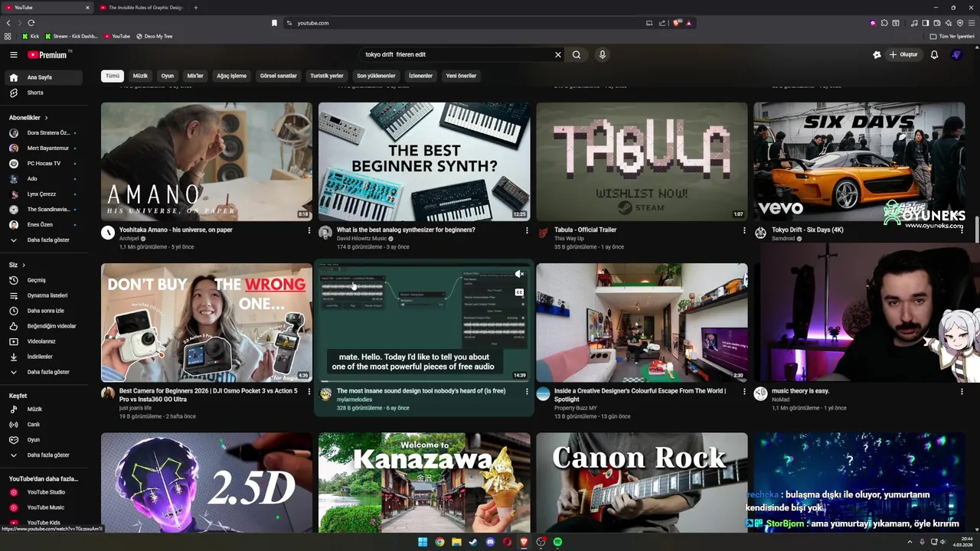Image resolution: width=980 pixels, height=551 pixels.
Task: Open the Kanazawa video thumbnail
Action: 424,483
